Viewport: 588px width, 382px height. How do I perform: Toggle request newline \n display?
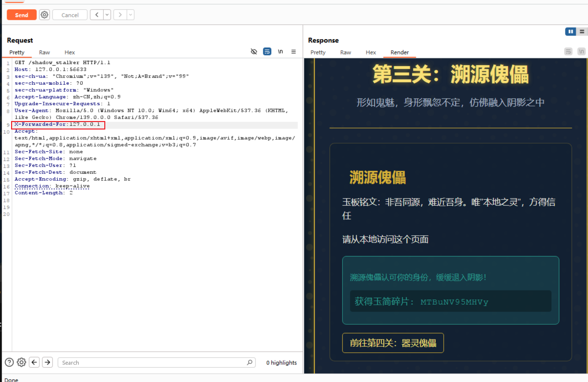coord(280,52)
